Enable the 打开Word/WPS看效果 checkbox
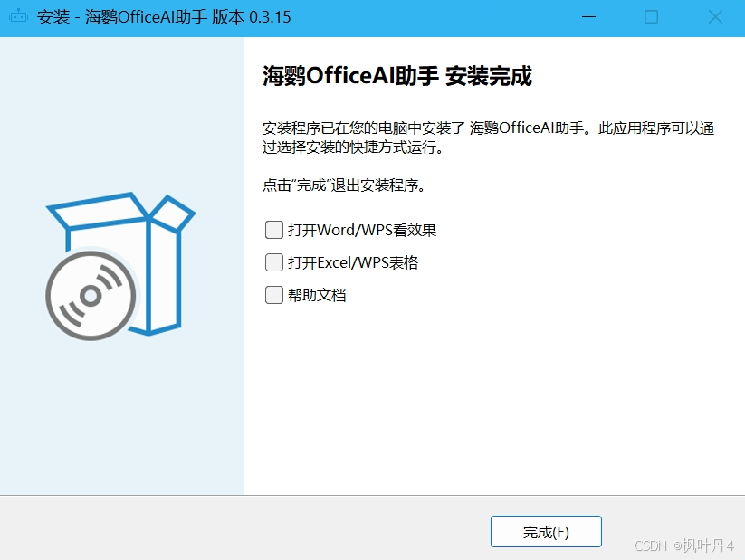 (x=273, y=230)
